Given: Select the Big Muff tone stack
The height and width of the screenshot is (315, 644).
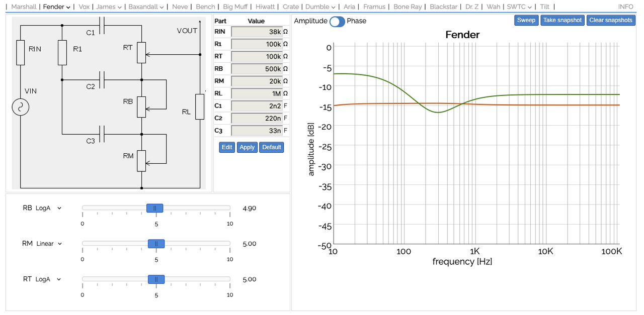Looking at the screenshot, I should coord(235,7).
